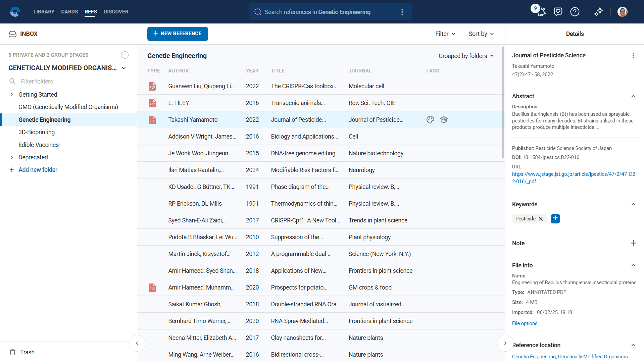Remove the Pesticide keyword tag
Image resolution: width=644 pixels, height=362 pixels.
pos(541,219)
